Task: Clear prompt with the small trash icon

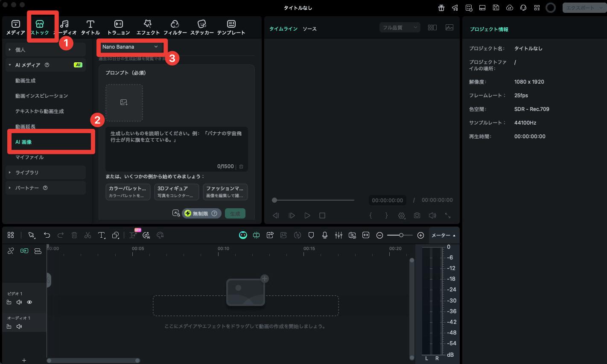Action: [241, 166]
